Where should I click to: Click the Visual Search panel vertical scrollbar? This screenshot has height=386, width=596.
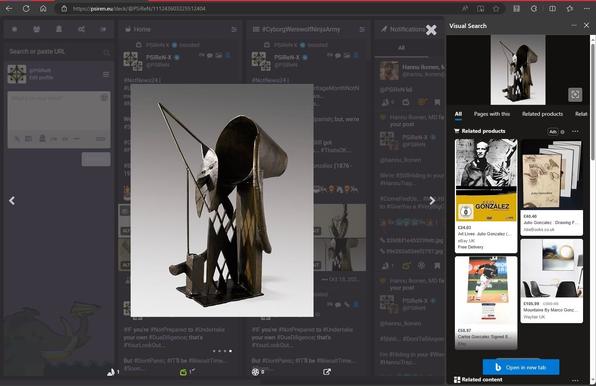(x=593, y=103)
